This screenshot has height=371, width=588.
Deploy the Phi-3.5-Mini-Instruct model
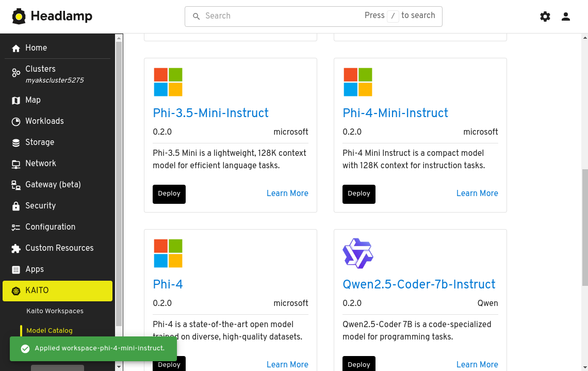tap(169, 194)
